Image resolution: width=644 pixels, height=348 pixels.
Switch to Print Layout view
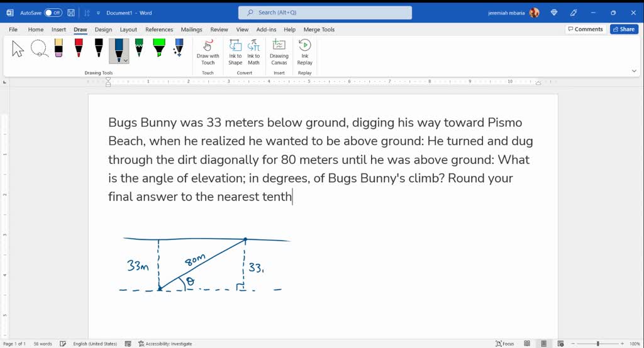pos(544,344)
